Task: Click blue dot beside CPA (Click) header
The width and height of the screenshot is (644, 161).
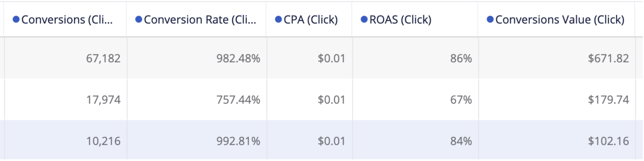Action: click(278, 19)
